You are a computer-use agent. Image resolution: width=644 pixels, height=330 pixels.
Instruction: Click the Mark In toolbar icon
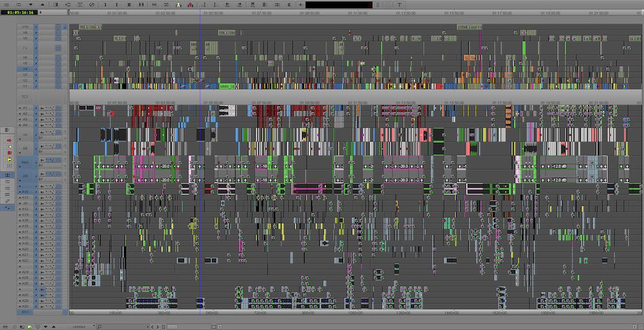click(104, 4)
